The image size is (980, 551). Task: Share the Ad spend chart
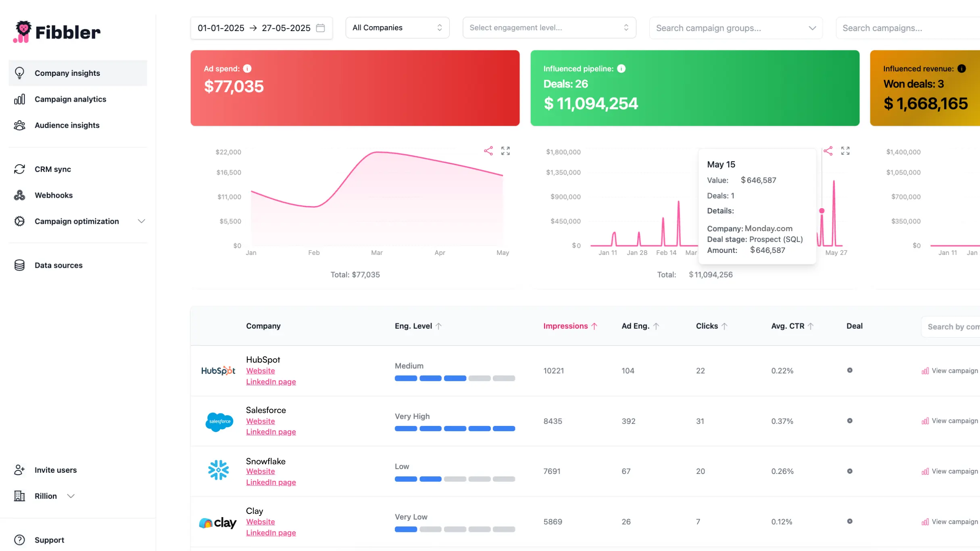coord(488,150)
